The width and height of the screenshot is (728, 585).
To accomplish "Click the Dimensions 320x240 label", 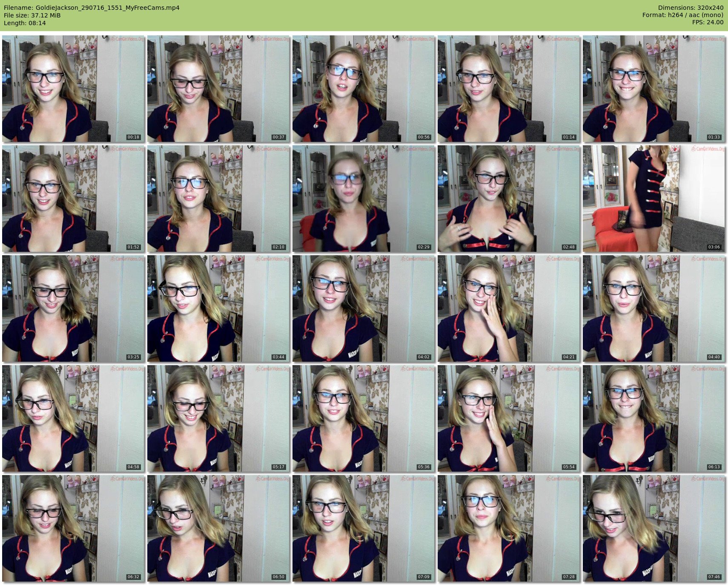I will click(691, 8).
